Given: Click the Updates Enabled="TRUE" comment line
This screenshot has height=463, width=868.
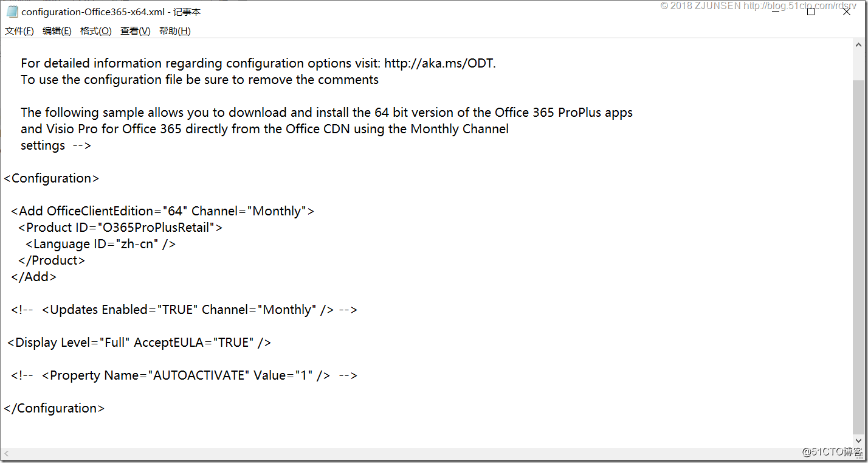Looking at the screenshot, I should pyautogui.click(x=184, y=310).
